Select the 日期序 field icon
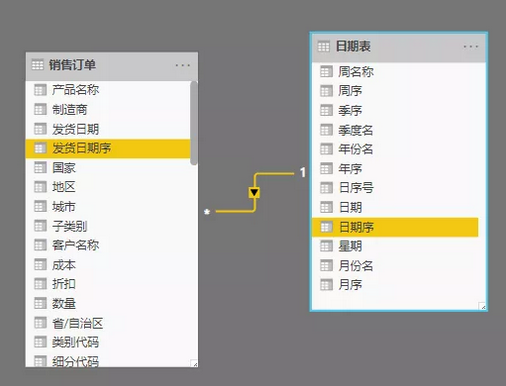506x386 pixels. pyautogui.click(x=326, y=227)
